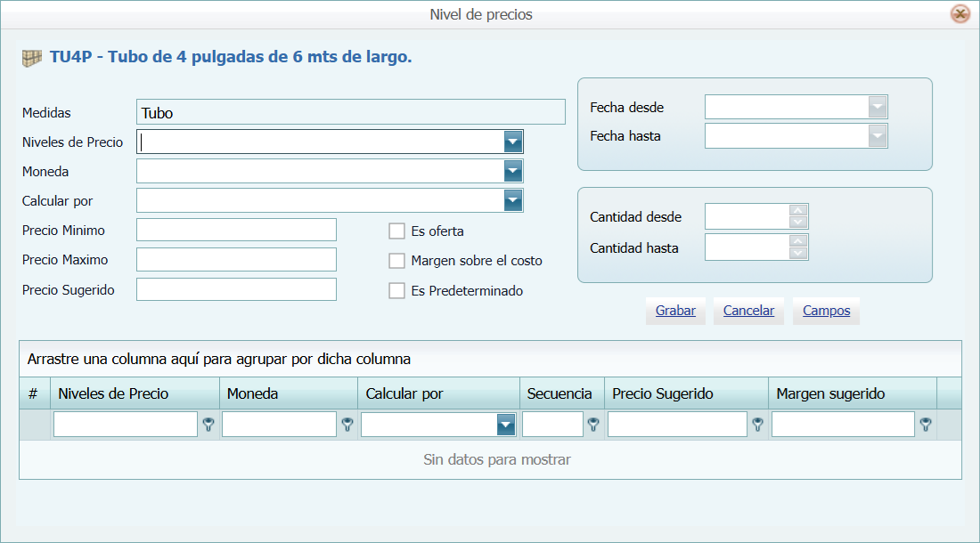Mark the price as Es Predeterminado

396,290
